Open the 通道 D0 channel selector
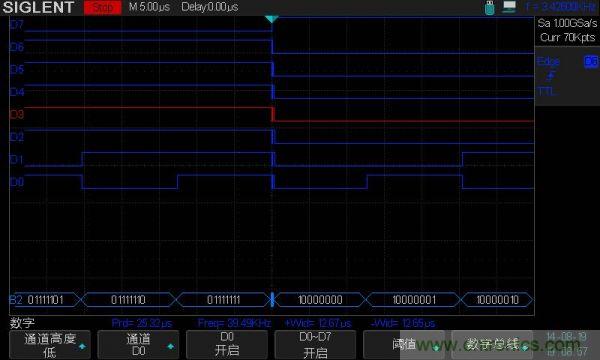The height and width of the screenshot is (360, 600). (x=138, y=344)
